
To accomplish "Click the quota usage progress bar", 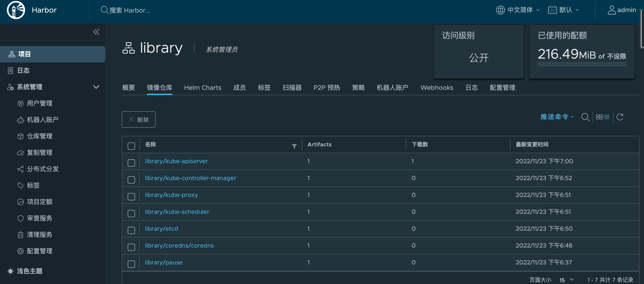I will point(582,64).
